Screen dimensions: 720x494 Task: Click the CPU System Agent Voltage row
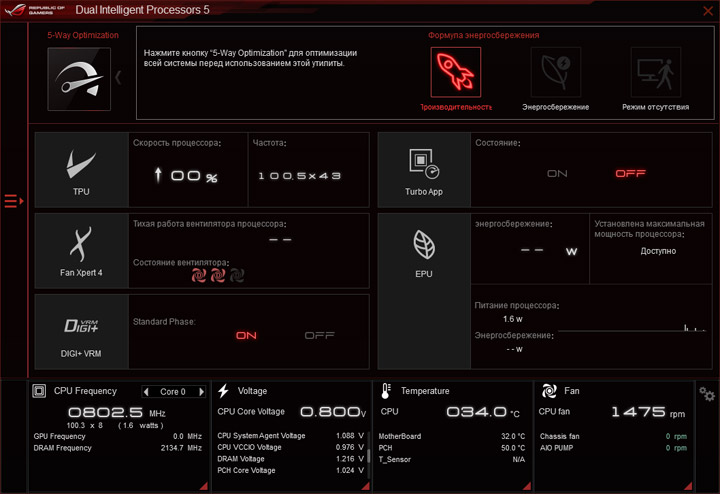pos(291,436)
